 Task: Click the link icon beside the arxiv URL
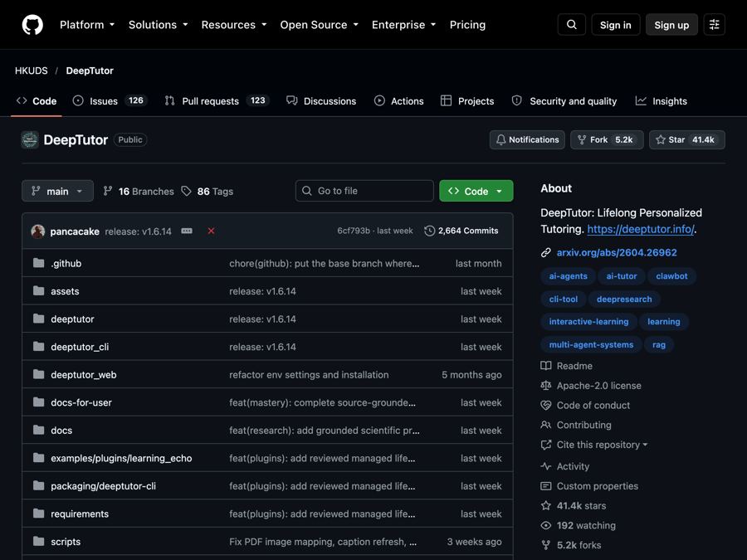pyautogui.click(x=546, y=253)
